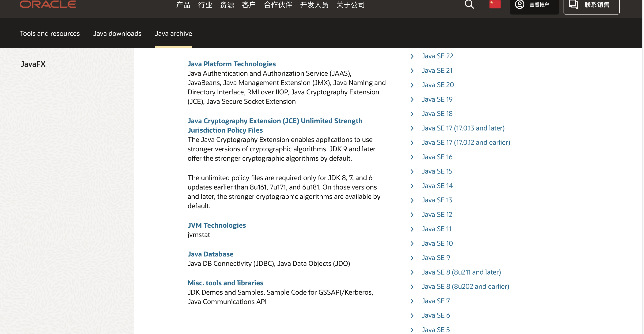Open Java SE 17 (17.0.13 and later) link
The image size is (644, 334).
(463, 128)
